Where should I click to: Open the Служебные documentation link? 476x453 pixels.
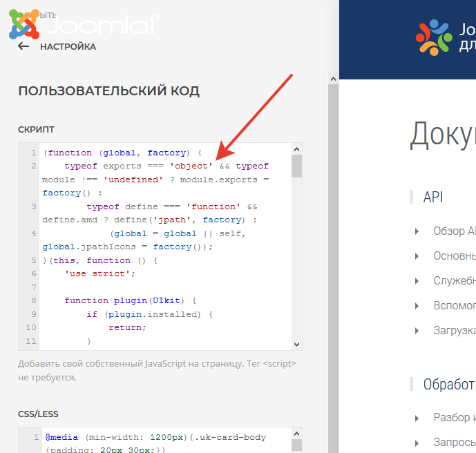455,281
